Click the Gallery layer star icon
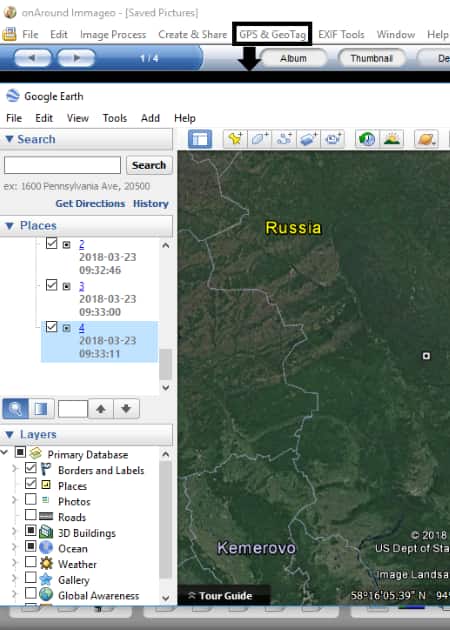Viewport: 450px width, 630px height. click(46, 579)
